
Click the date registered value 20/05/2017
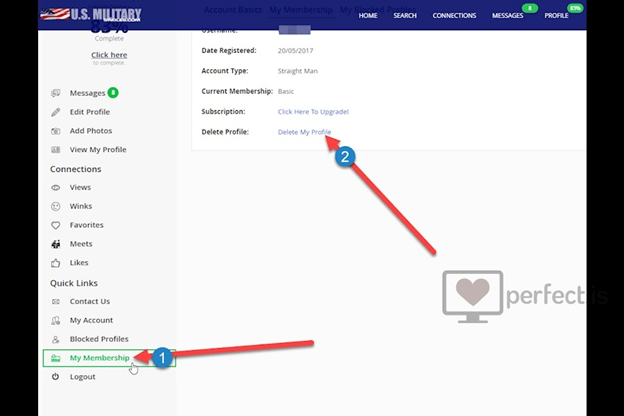(296, 51)
